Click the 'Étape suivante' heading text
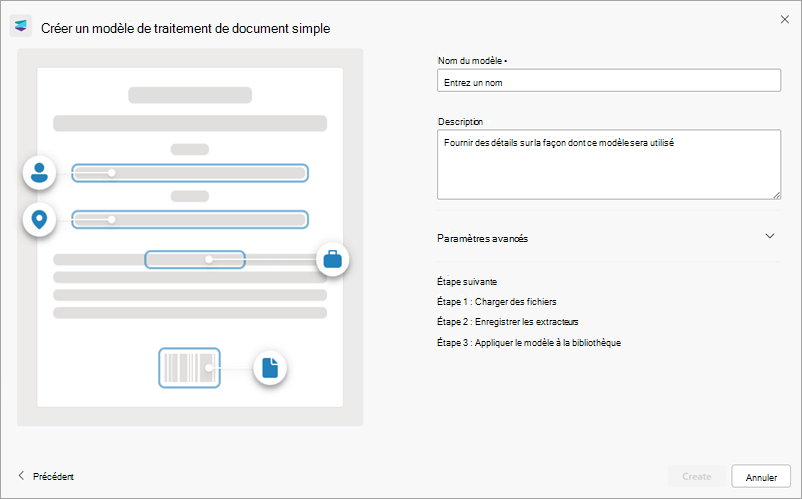 click(x=467, y=282)
